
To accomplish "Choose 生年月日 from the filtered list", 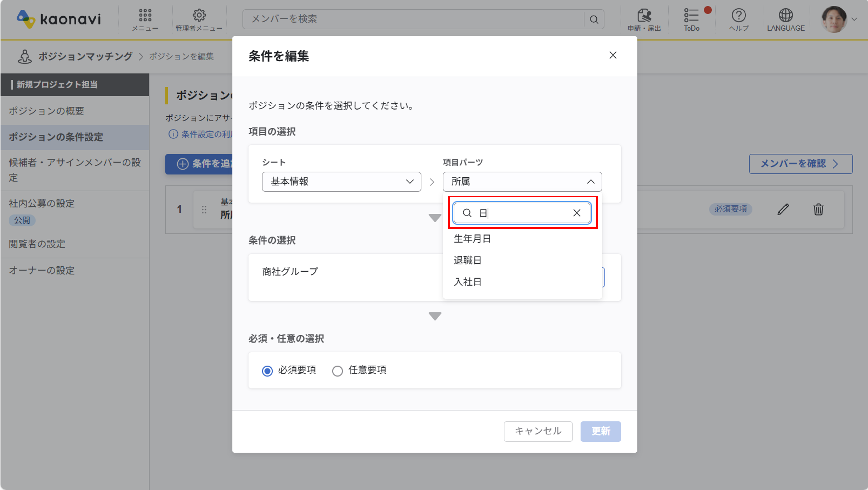I will click(472, 239).
